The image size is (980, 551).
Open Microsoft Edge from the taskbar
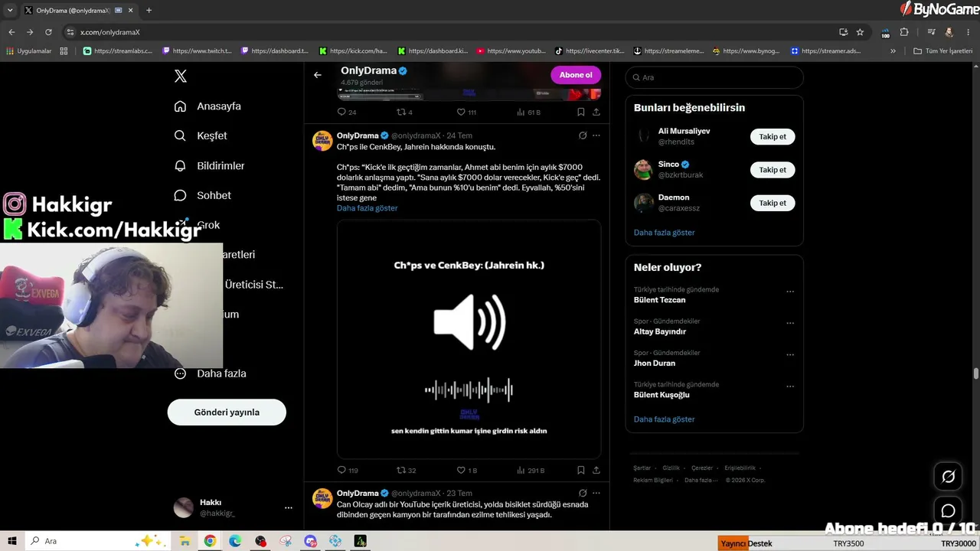click(235, 541)
